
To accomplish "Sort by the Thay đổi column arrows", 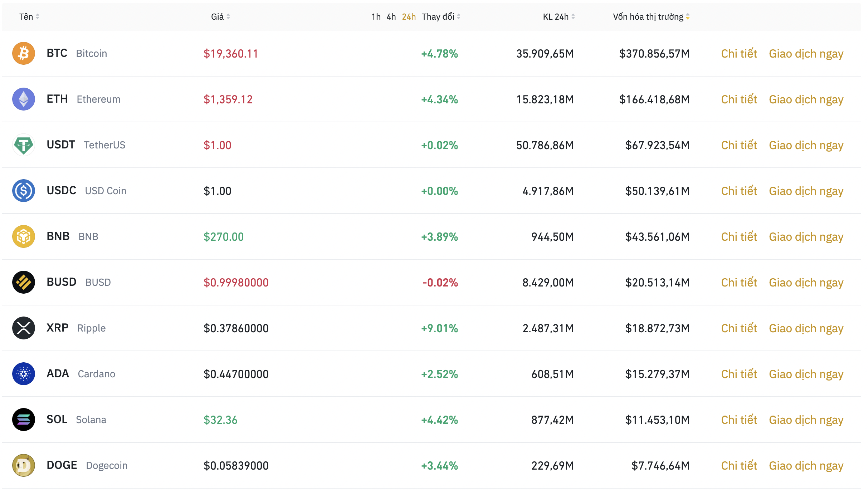I will tap(459, 17).
